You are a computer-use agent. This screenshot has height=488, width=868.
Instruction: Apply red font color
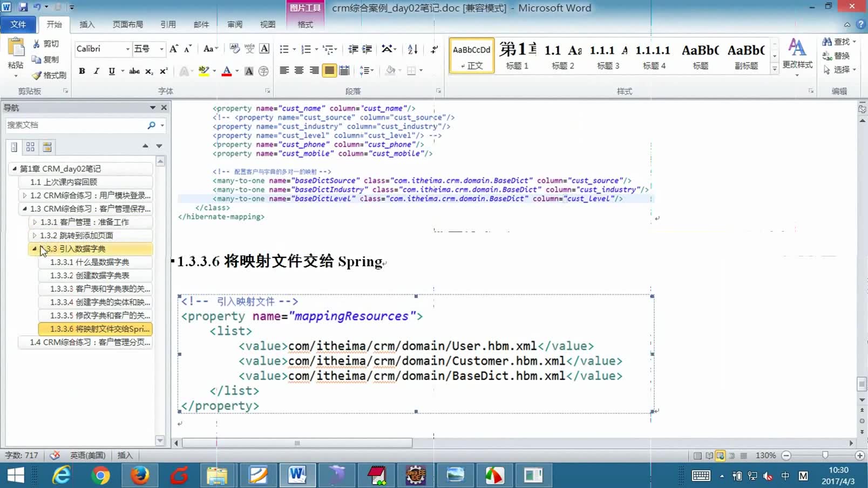[227, 71]
